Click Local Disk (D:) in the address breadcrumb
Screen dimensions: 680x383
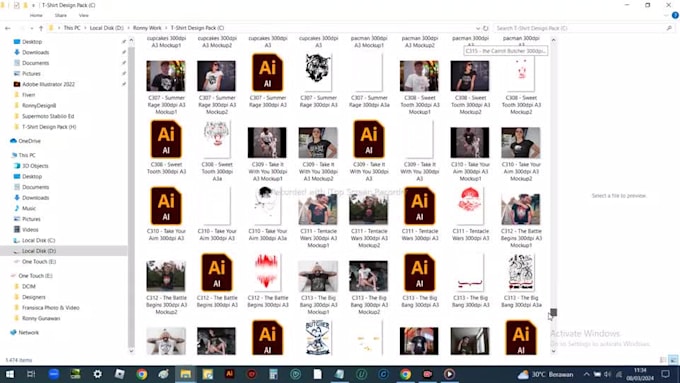pos(107,28)
